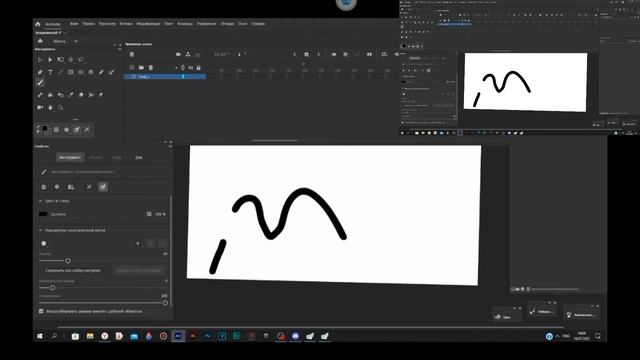Step forward one frame in timeline
Screen dimensions: 640x360
click(318, 54)
